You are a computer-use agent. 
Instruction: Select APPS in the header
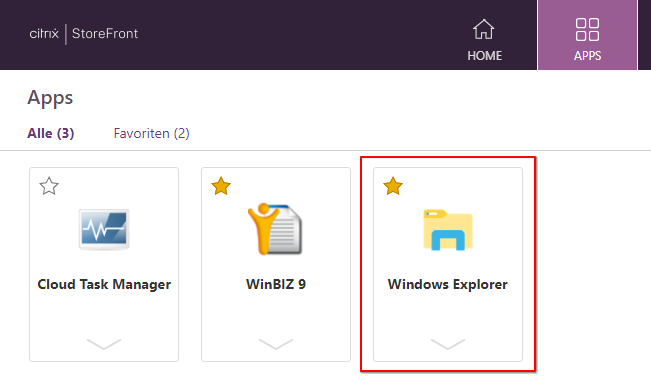(x=587, y=56)
